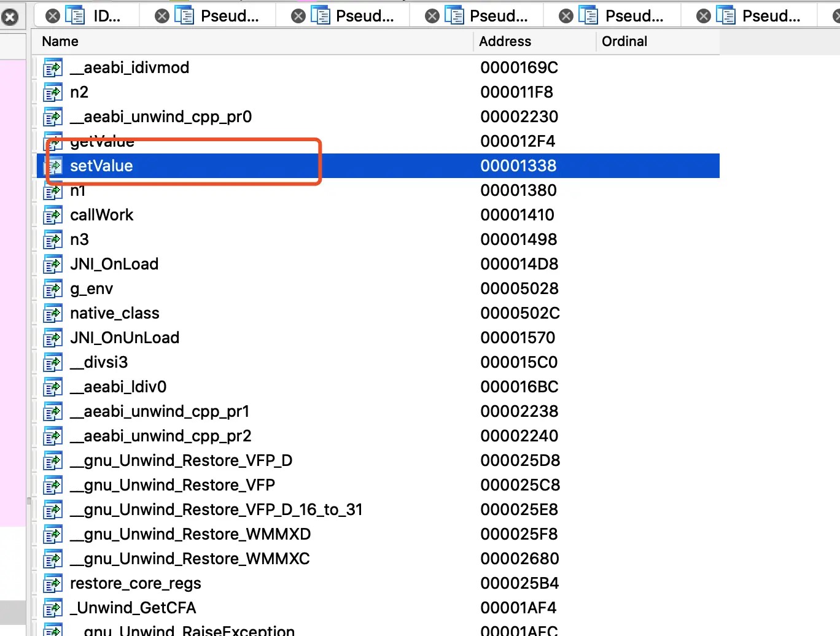Click address 00002680 of __gnu_Unwind_Restore_WMMXC
840x636 pixels.
[519, 559]
